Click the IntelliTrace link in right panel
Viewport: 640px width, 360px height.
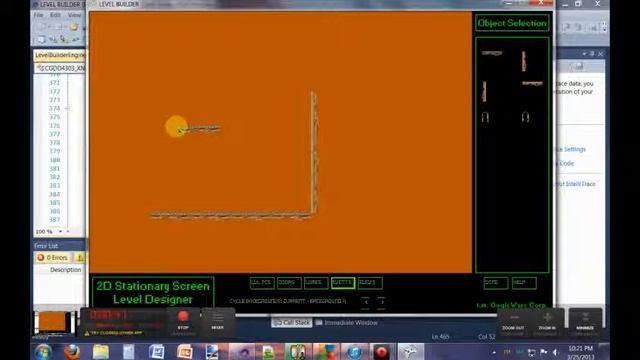click(x=576, y=184)
